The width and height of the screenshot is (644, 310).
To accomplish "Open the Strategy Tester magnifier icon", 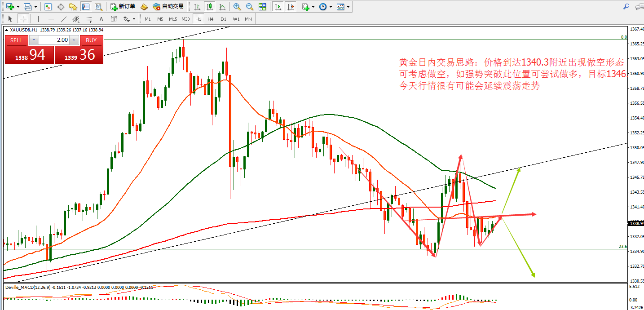I will [98, 7].
